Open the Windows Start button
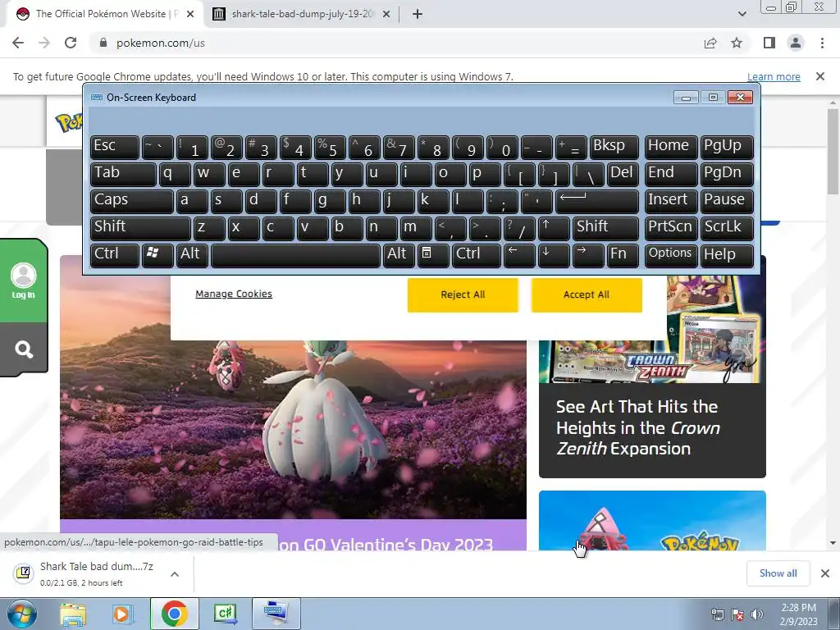This screenshot has height=630, width=840. 21,614
